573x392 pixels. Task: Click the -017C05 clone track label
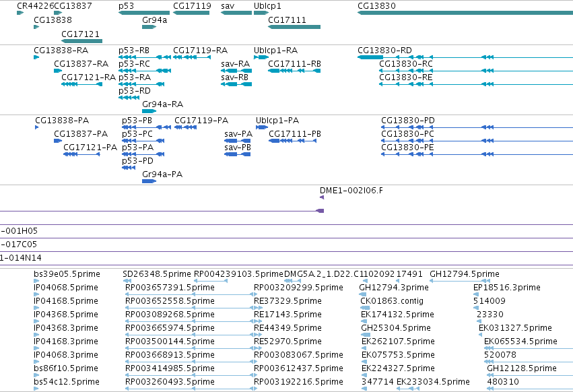[x=19, y=244]
